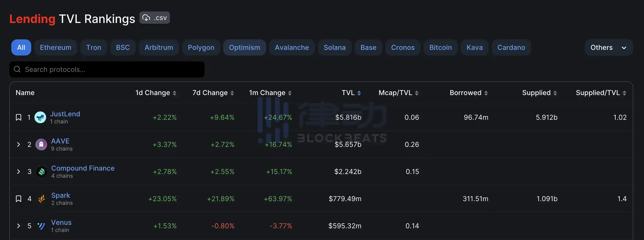The height and width of the screenshot is (240, 644).
Task: Switch to the Ethereum chain tab
Action: click(55, 48)
